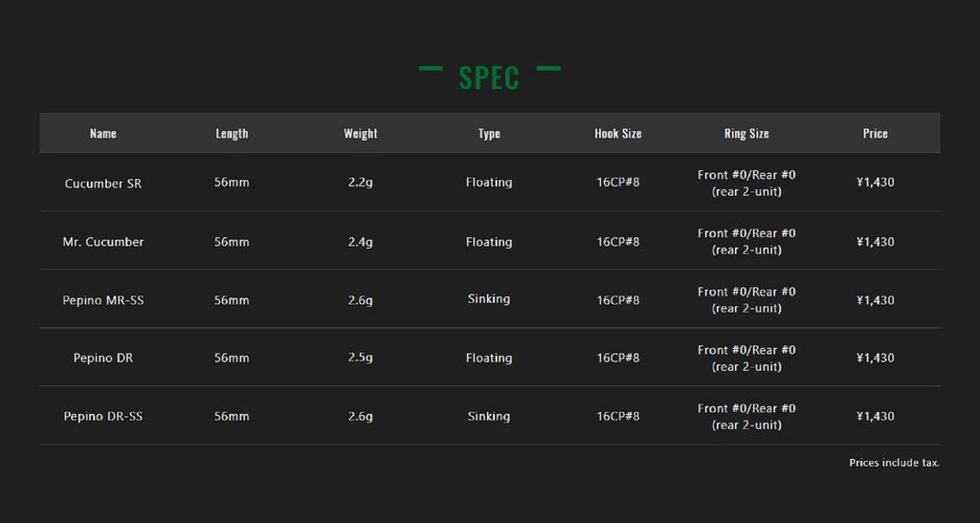980x523 pixels.
Task: Click the Ring Size column header
Action: 746,134
